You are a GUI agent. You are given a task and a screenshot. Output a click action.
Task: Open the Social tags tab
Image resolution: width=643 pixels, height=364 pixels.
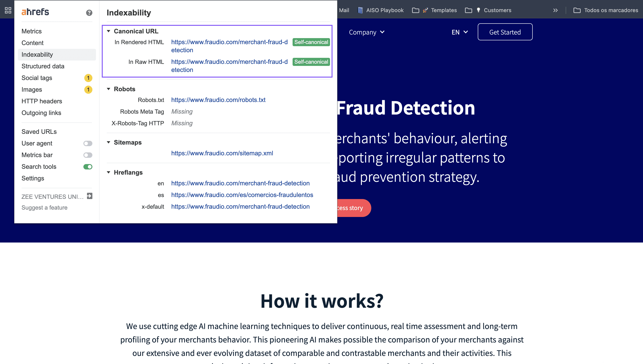tap(37, 78)
